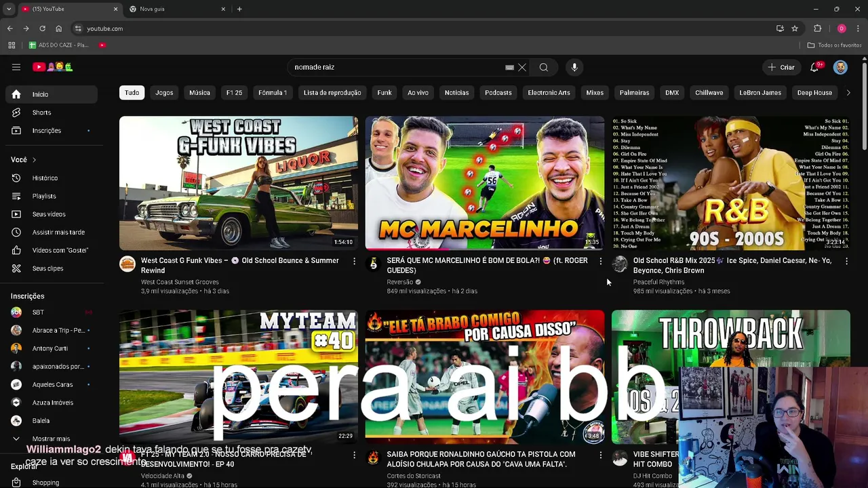Screen dimensions: 868x488
Task: Open Assistir mais tarde in sidebar
Action: 52,232
